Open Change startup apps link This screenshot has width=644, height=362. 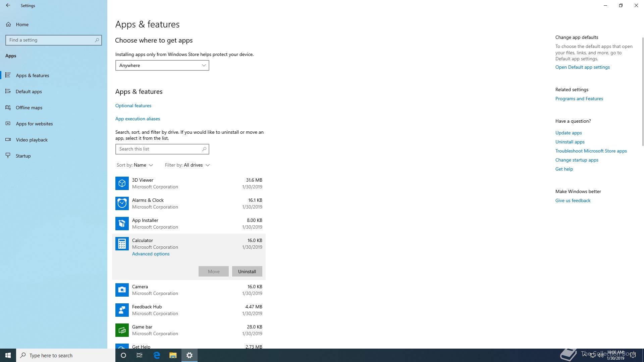point(577,160)
